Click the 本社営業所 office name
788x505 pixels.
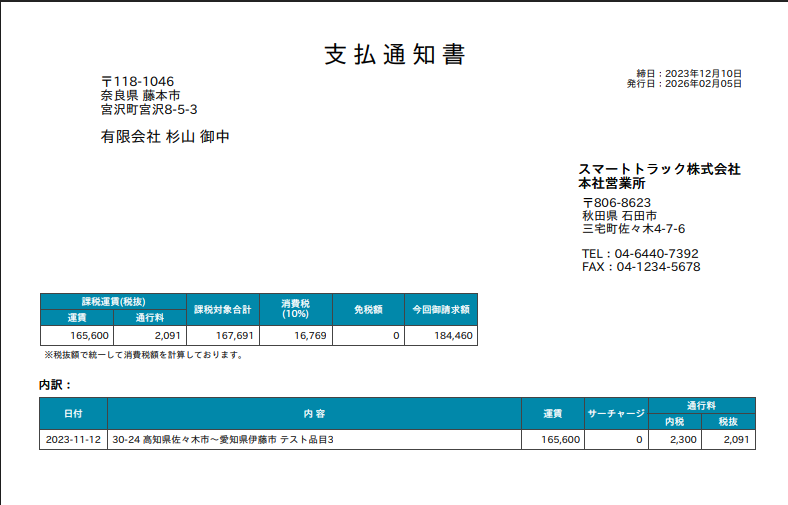tap(612, 184)
